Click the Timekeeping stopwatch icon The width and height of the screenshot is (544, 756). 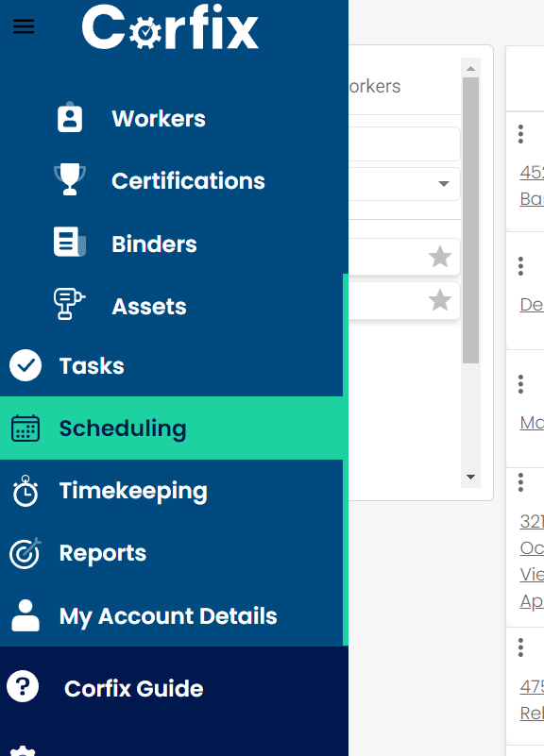pyautogui.click(x=25, y=492)
